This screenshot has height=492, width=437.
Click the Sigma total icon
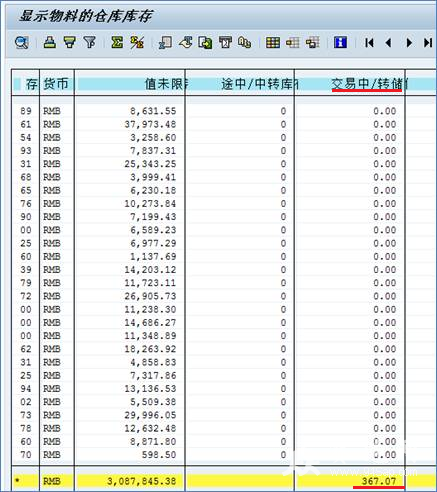point(117,42)
